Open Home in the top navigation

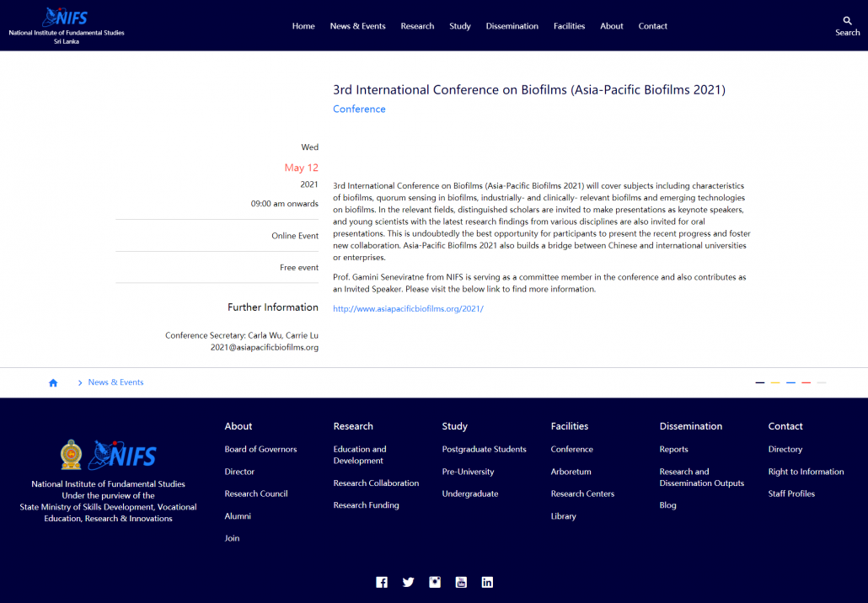303,26
